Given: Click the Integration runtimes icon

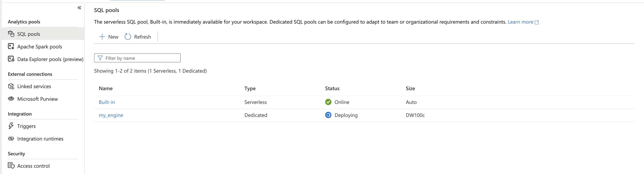Looking at the screenshot, I should (11, 139).
